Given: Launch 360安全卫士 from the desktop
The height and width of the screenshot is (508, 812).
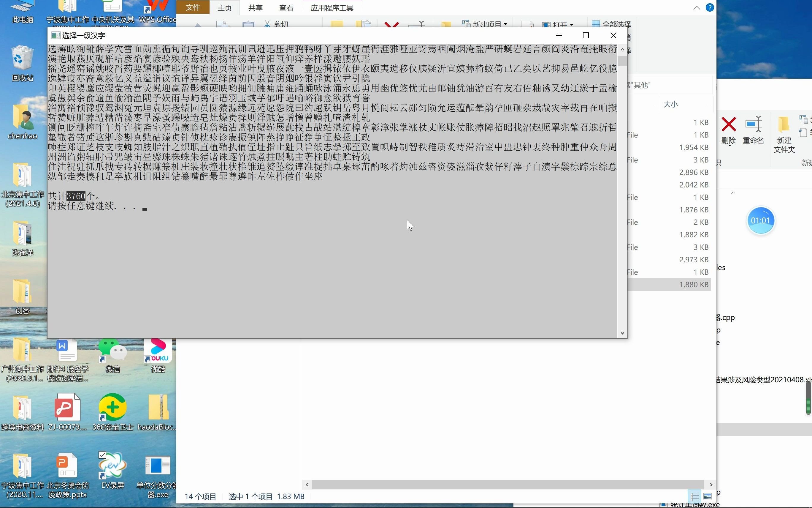Looking at the screenshot, I should pyautogui.click(x=112, y=413).
